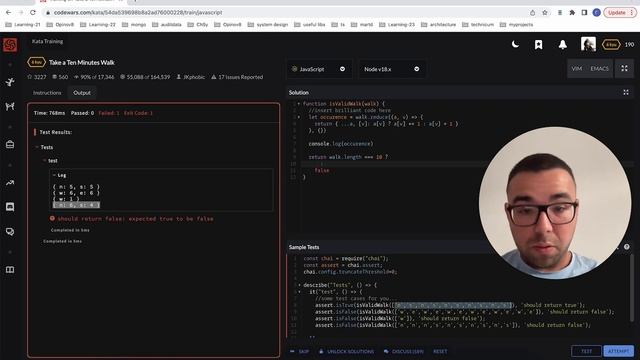Image resolution: width=640 pixels, height=360 pixels.
Task: Open the leaderboard trend sidebar icon
Action: (x=10, y=182)
